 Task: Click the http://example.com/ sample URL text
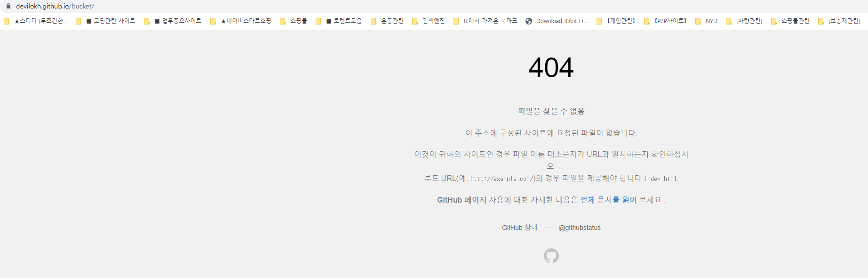(502, 179)
